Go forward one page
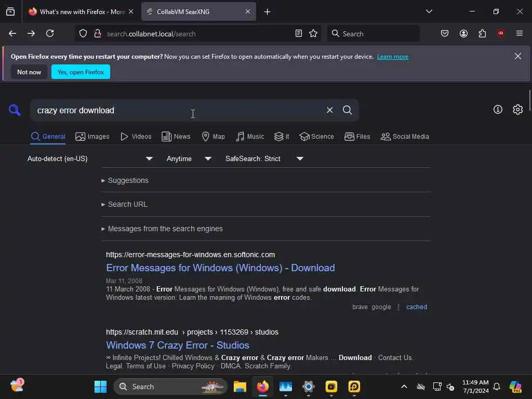This screenshot has height=399, width=532. (x=31, y=33)
